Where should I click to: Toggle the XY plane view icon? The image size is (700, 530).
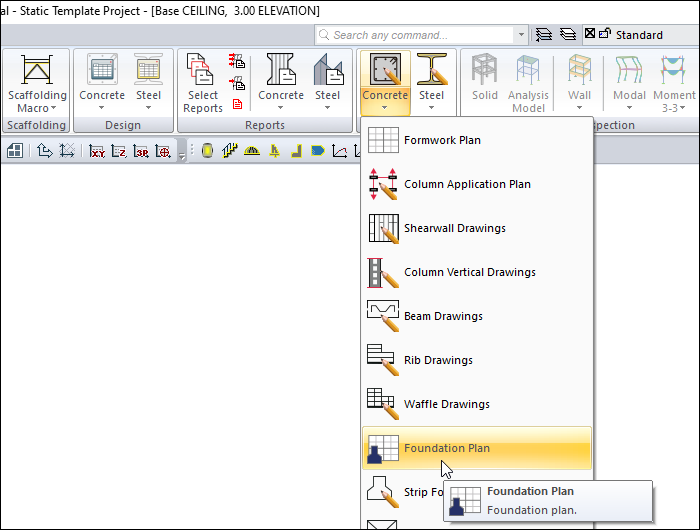(97, 152)
